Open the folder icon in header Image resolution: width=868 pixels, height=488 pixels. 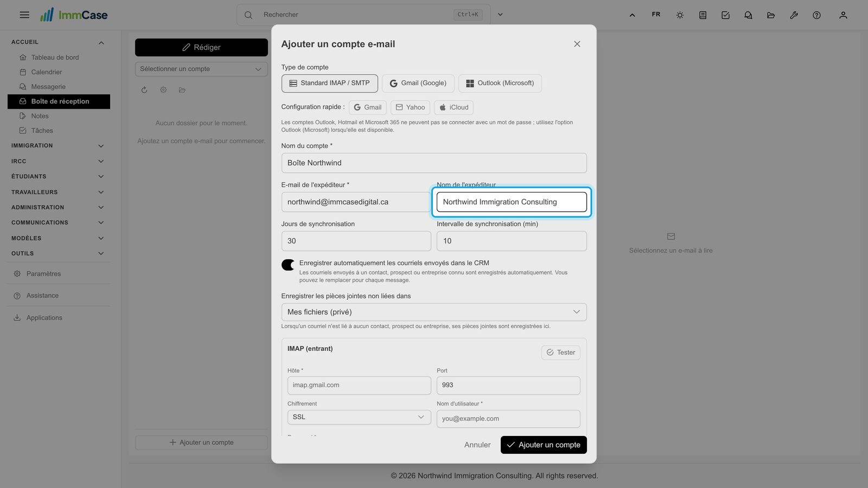(771, 15)
